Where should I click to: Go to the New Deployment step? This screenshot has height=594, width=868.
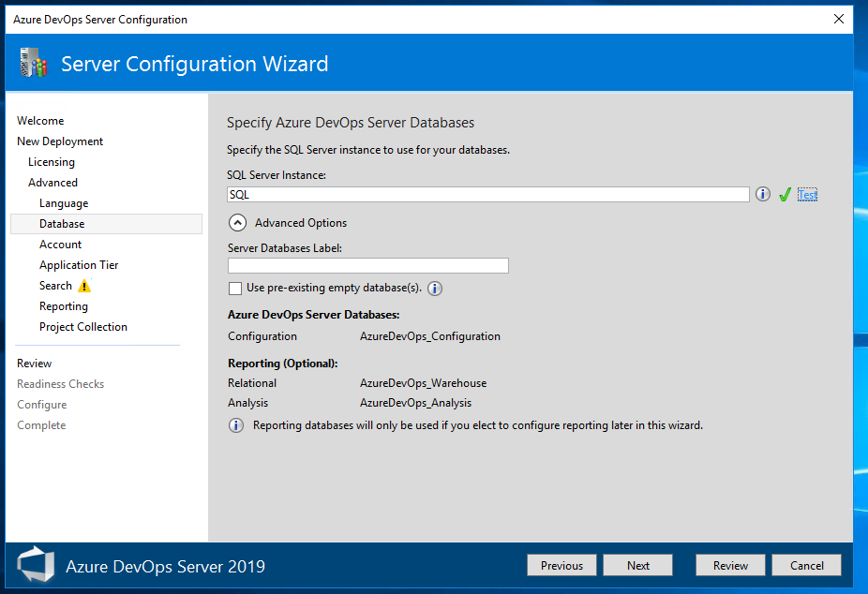60,141
